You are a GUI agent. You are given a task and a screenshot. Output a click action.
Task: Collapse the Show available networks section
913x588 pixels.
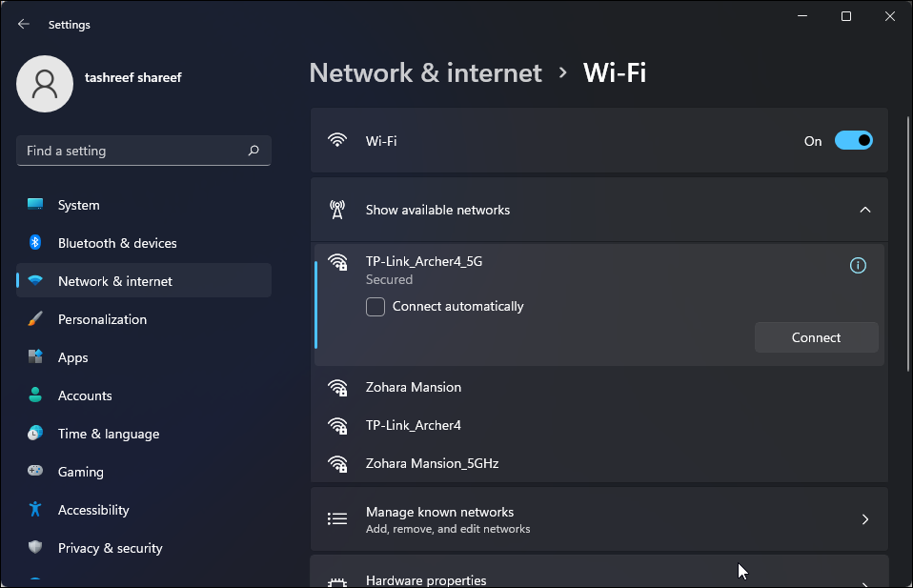pyautogui.click(x=865, y=210)
